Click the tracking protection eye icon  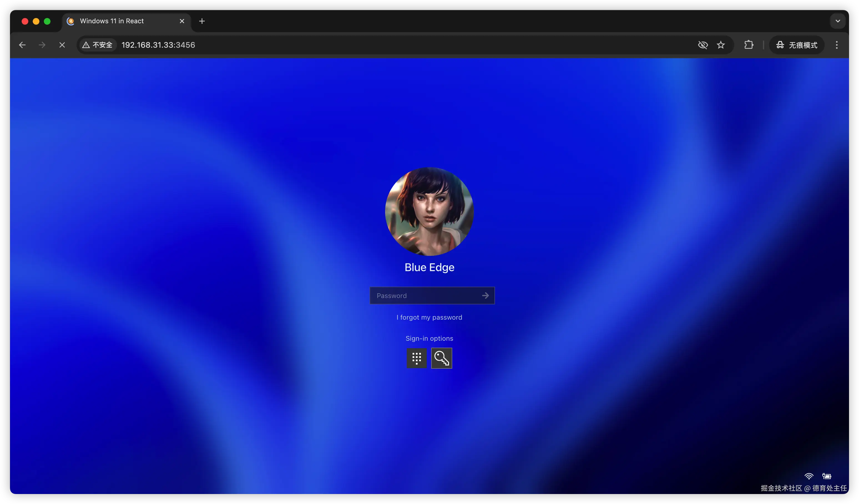click(703, 45)
